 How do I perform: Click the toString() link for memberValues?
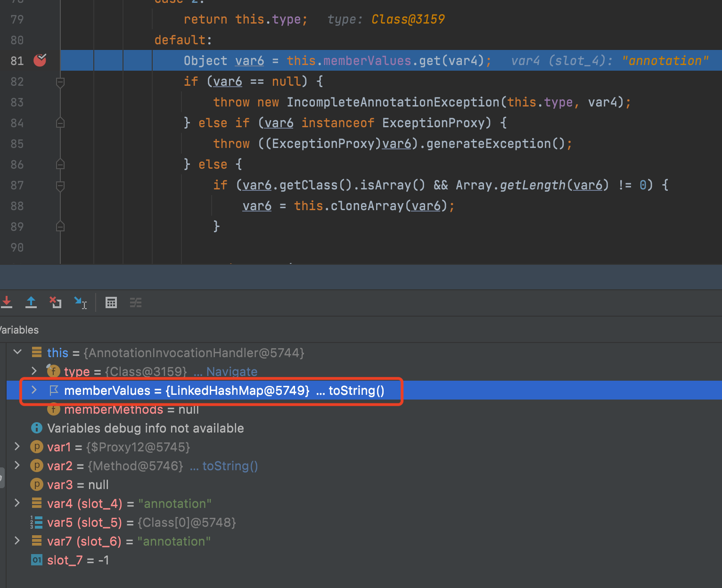(x=356, y=391)
